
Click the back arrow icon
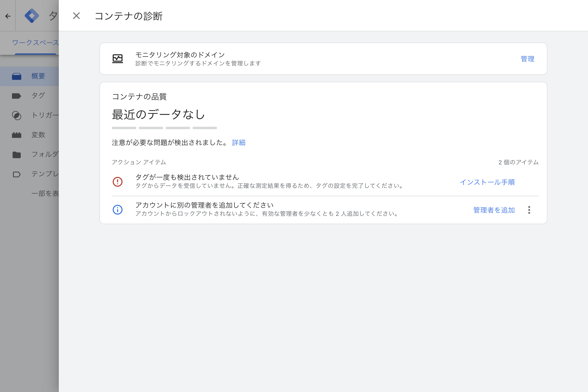(8, 16)
